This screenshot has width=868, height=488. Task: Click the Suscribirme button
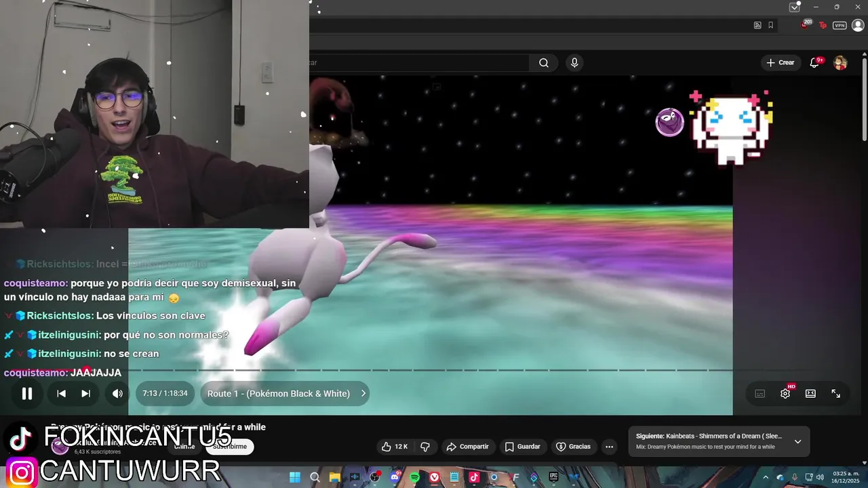(x=230, y=447)
